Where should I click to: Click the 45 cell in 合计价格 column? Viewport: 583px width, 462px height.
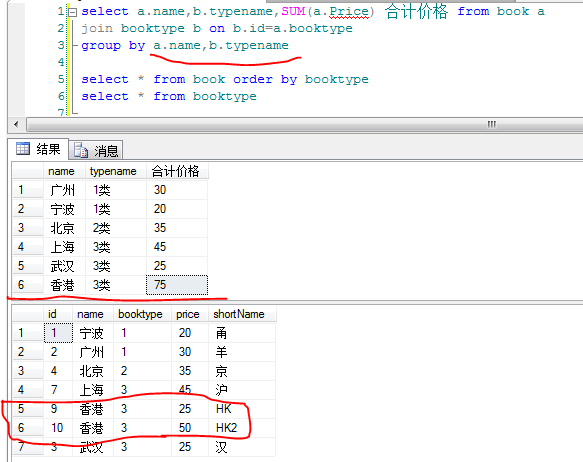[177, 247]
